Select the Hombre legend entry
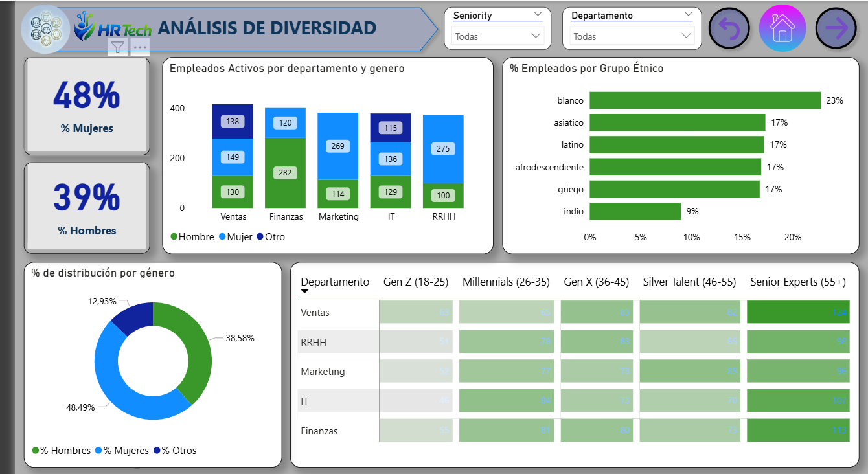This screenshot has height=474, width=868. click(192, 237)
